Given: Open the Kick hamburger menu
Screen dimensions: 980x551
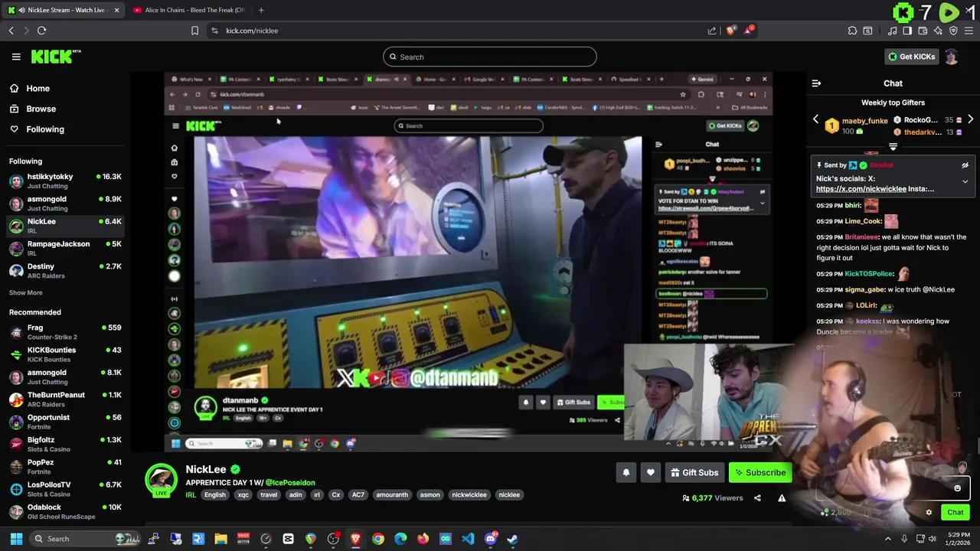Looking at the screenshot, I should [x=16, y=57].
